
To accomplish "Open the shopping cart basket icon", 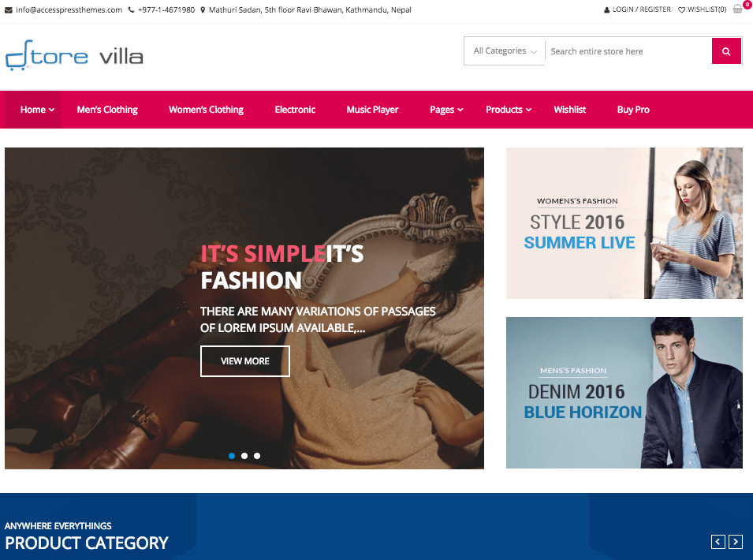I will [738, 9].
